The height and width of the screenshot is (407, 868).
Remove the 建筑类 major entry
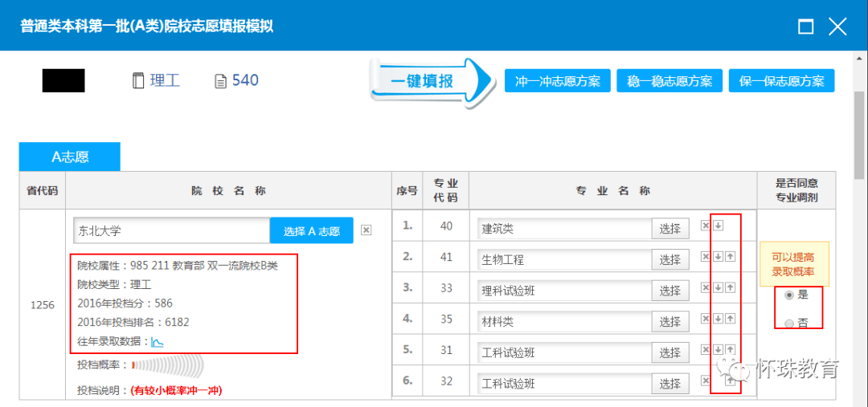[x=706, y=225]
